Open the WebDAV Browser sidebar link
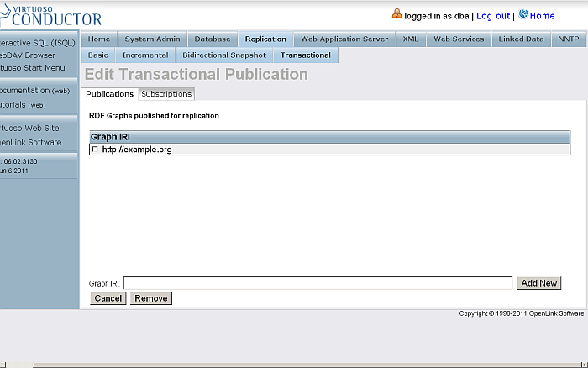Viewport: 588px width, 368px height. pyautogui.click(x=28, y=55)
